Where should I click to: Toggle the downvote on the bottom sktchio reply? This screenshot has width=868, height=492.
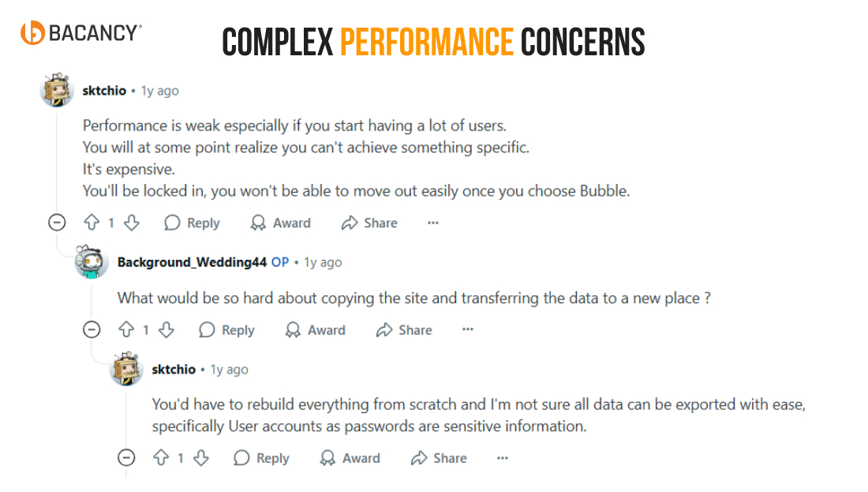201,458
